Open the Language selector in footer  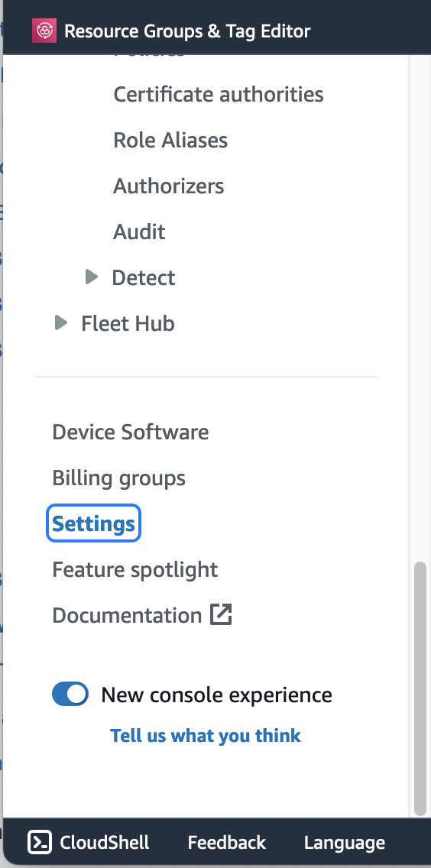(x=345, y=843)
